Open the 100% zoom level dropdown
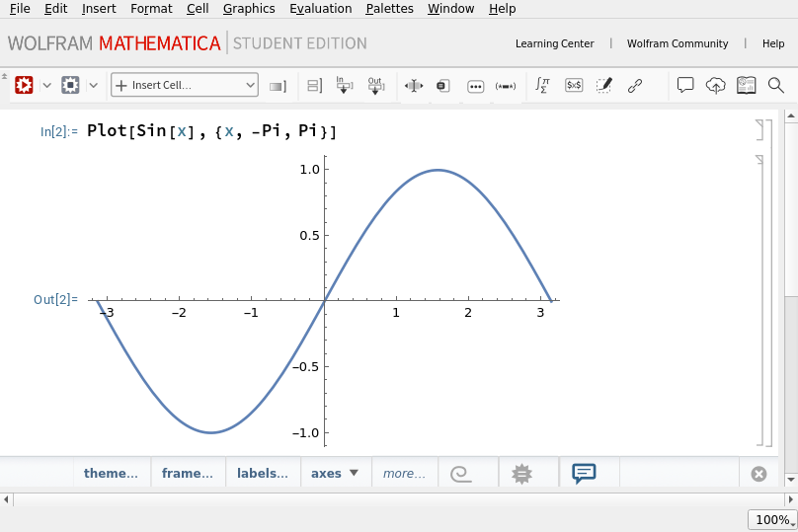 click(x=772, y=520)
